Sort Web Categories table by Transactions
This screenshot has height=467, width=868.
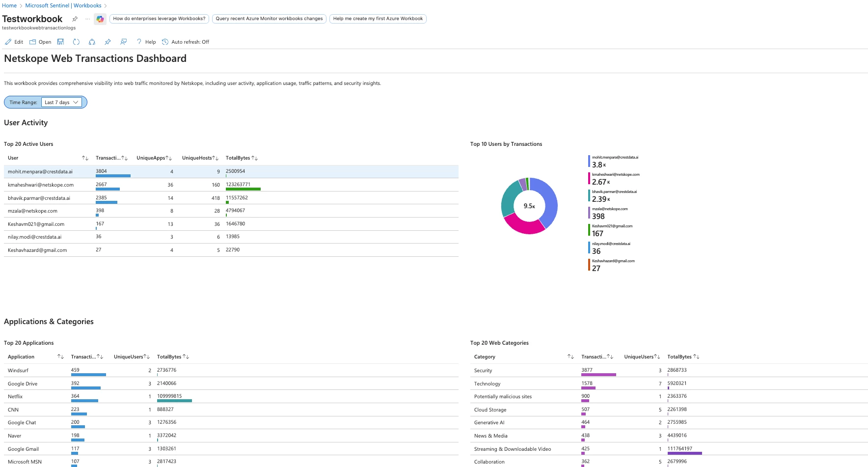[610, 357]
